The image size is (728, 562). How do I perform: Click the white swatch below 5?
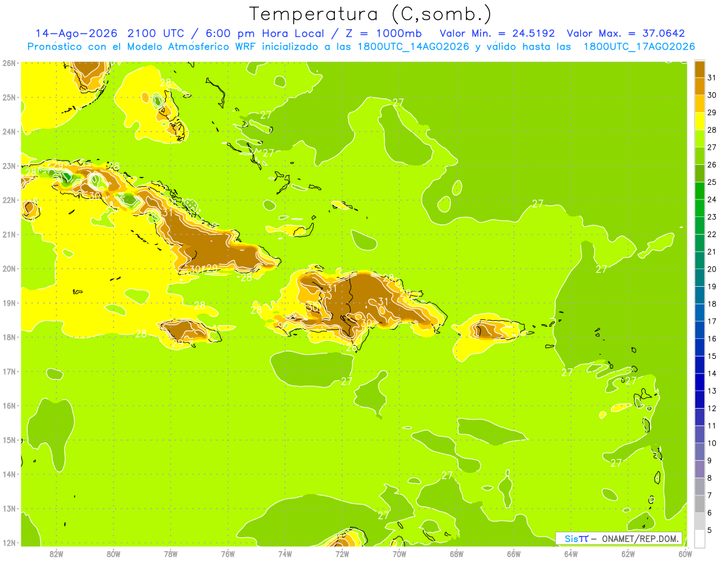point(699,538)
